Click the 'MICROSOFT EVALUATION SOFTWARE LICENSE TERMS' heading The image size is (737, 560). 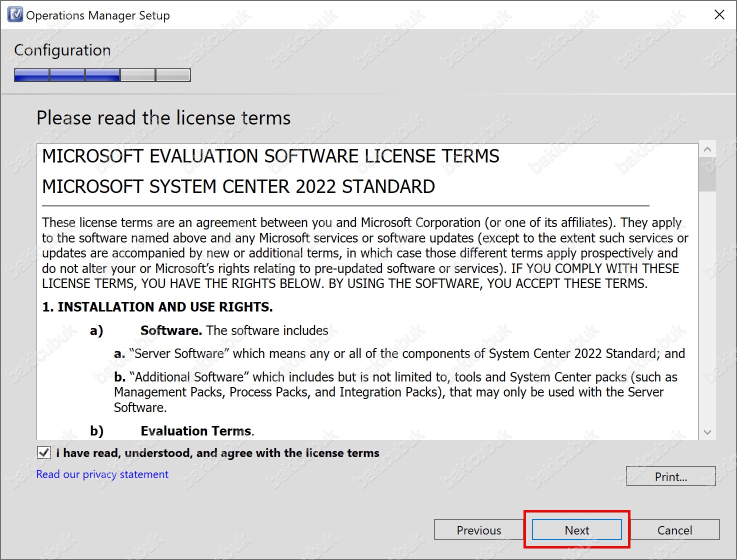[270, 156]
